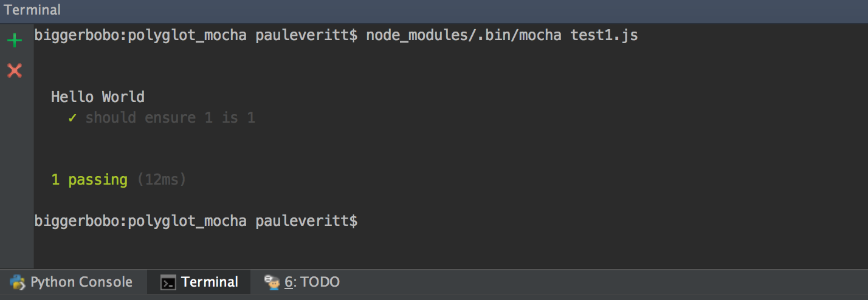Close the terminal session with red X

tap(14, 70)
